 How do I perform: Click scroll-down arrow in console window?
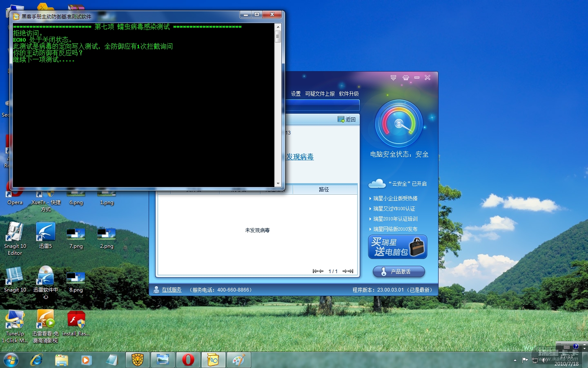278,184
